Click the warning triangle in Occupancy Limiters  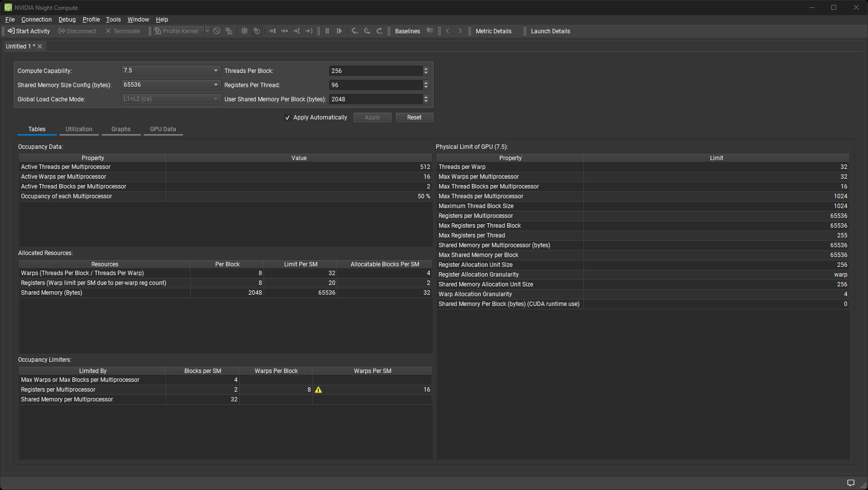click(x=318, y=390)
